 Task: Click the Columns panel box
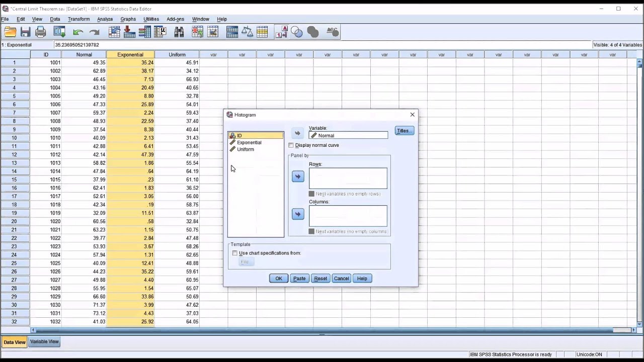pos(348,216)
